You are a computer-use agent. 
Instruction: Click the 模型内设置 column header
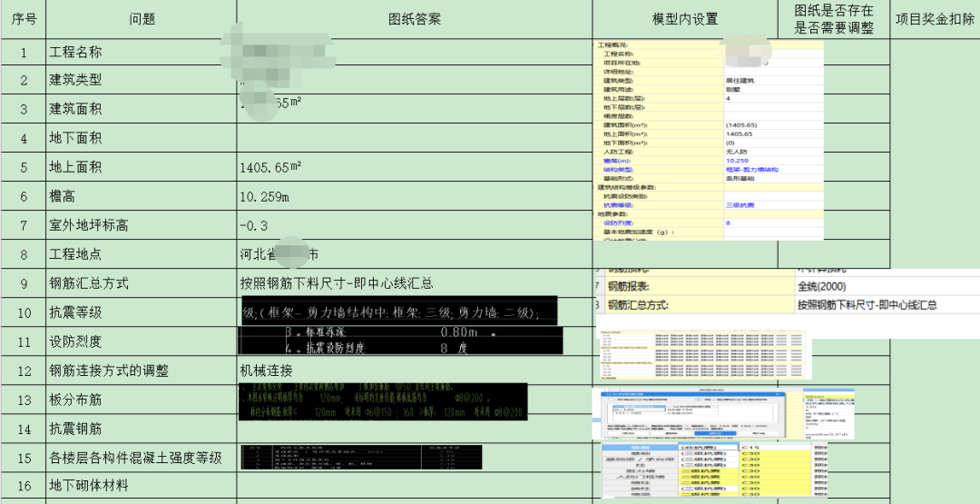(684, 19)
